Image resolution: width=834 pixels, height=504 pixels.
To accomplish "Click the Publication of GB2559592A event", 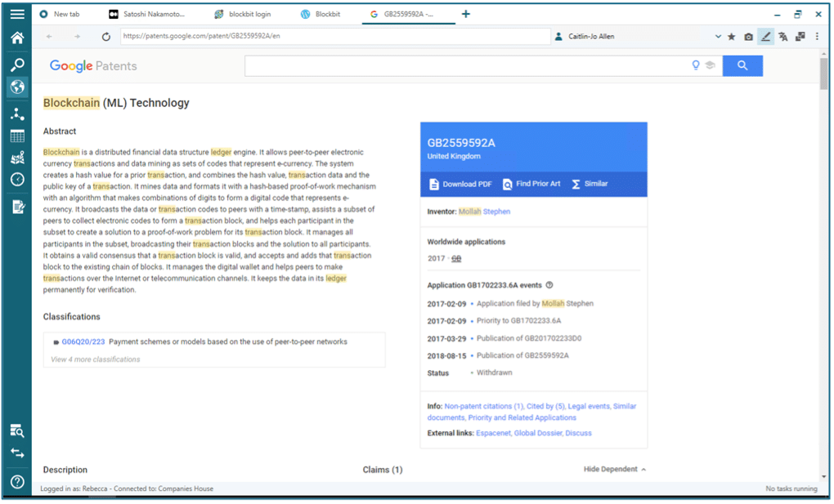I will coord(522,355).
